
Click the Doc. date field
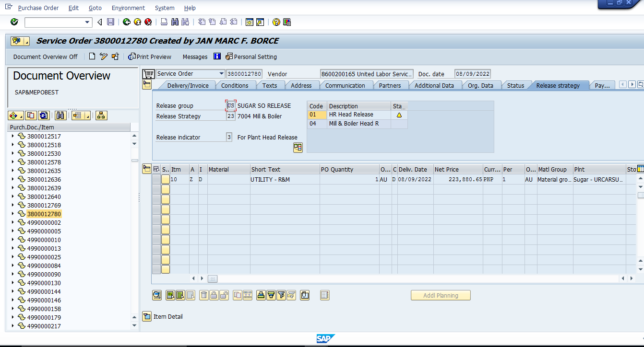point(473,74)
